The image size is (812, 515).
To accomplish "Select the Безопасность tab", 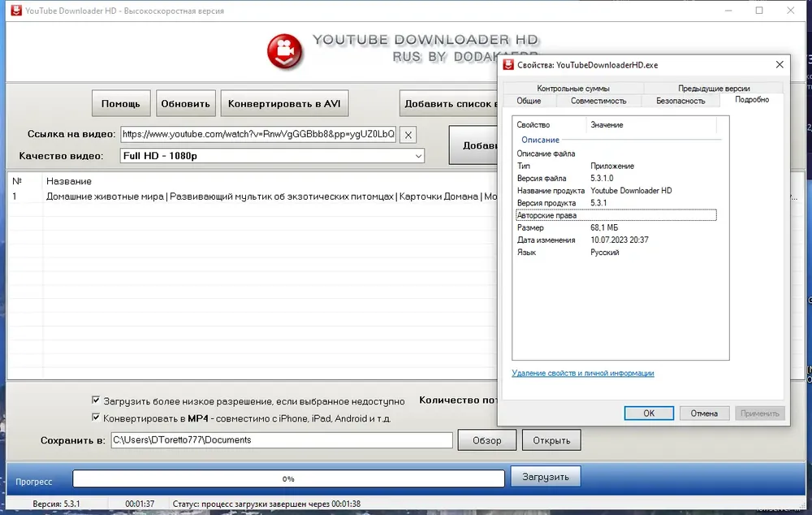I will click(x=680, y=101).
